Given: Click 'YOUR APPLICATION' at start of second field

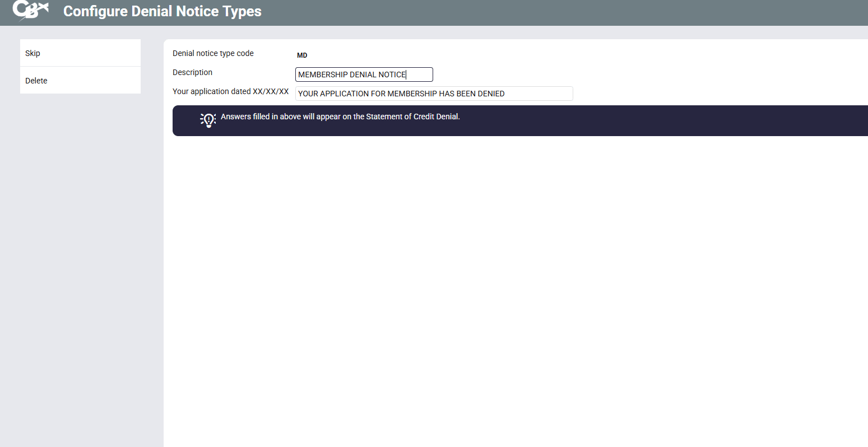Looking at the screenshot, I should coord(333,94).
